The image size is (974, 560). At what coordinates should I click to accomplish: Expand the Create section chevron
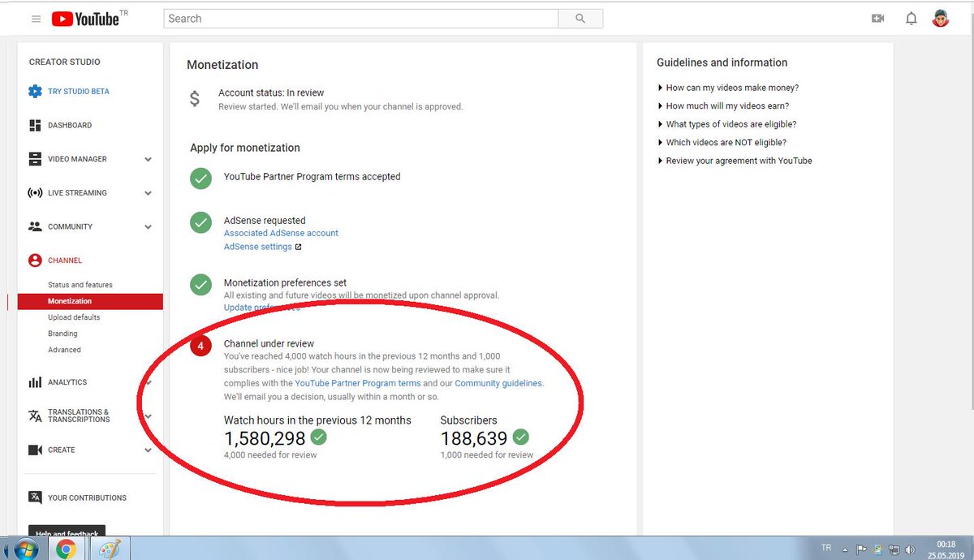pos(148,450)
